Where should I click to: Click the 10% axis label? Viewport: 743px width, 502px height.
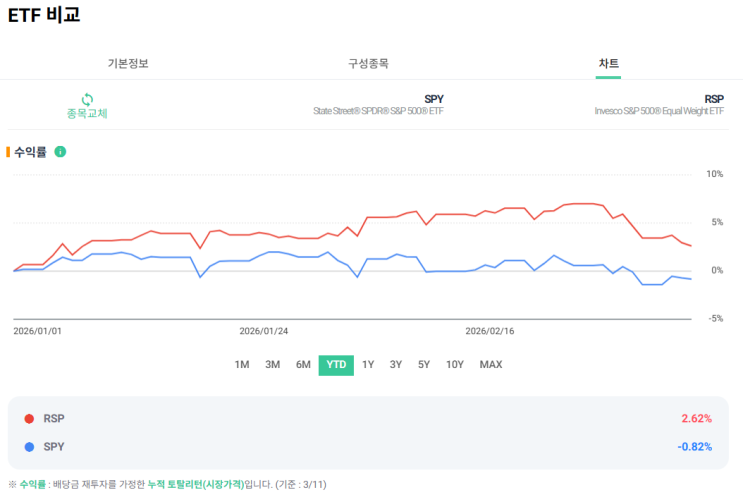[715, 174]
